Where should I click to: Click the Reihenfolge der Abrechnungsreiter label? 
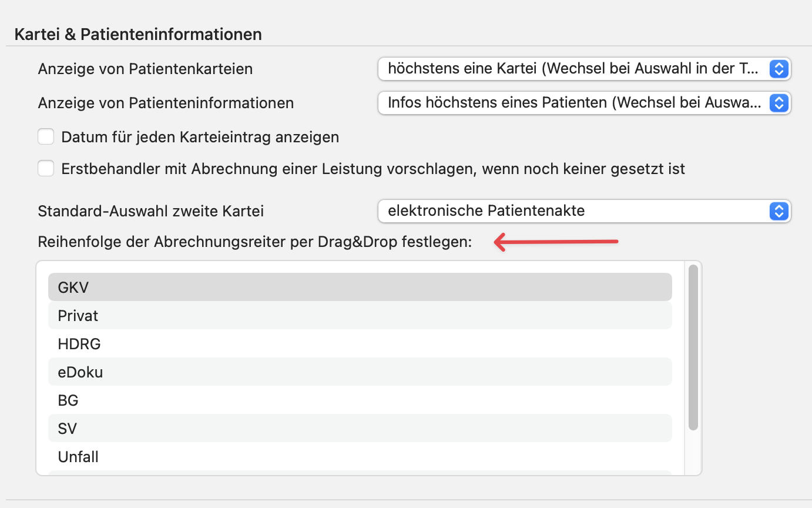click(x=255, y=241)
